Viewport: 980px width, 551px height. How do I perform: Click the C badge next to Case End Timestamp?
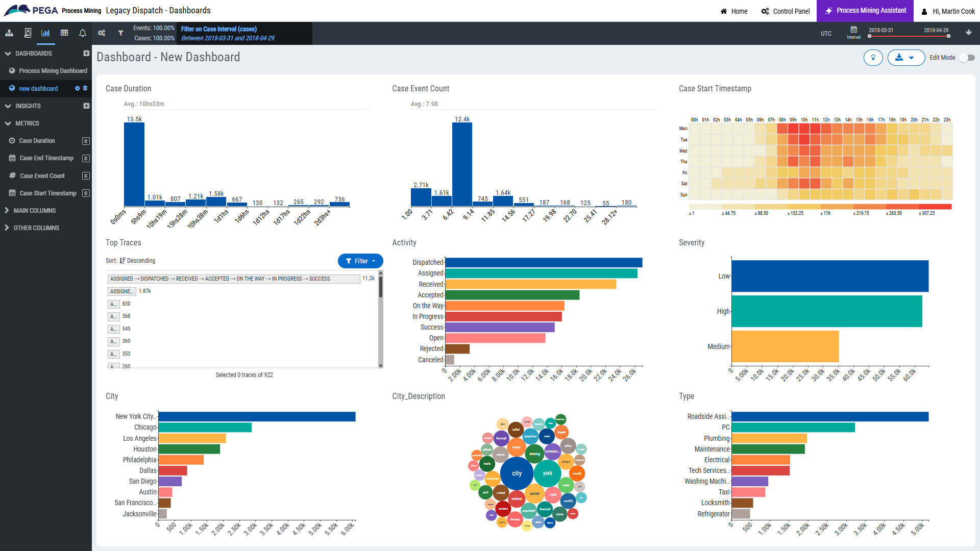pyautogui.click(x=86, y=158)
